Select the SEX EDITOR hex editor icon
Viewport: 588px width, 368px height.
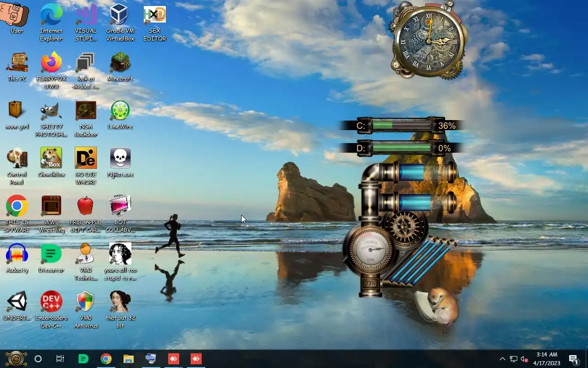[154, 23]
